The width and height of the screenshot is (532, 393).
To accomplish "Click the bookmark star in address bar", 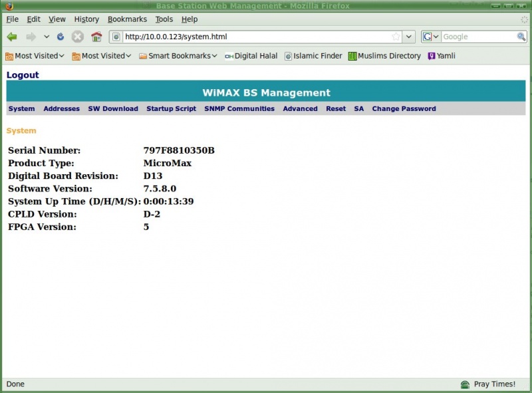I will coord(396,37).
